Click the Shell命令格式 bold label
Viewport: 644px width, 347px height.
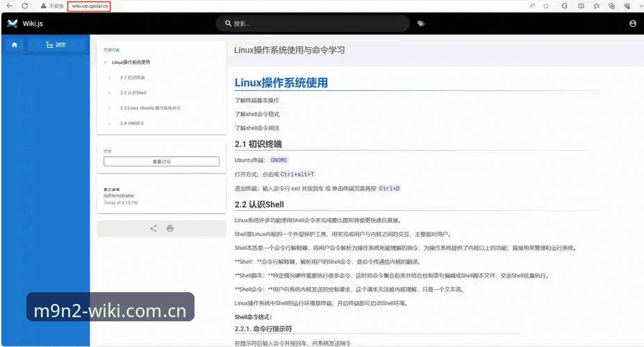[253, 317]
